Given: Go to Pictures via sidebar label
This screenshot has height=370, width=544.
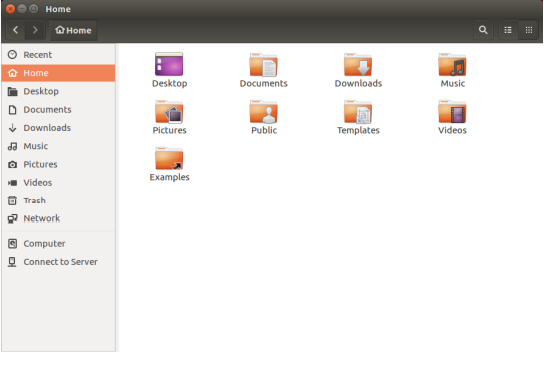Looking at the screenshot, I should tap(40, 164).
